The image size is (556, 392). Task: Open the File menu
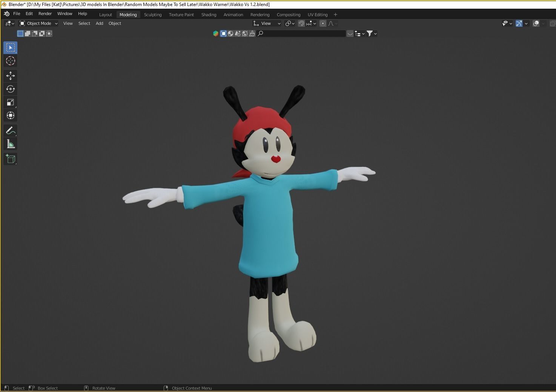[x=17, y=14]
